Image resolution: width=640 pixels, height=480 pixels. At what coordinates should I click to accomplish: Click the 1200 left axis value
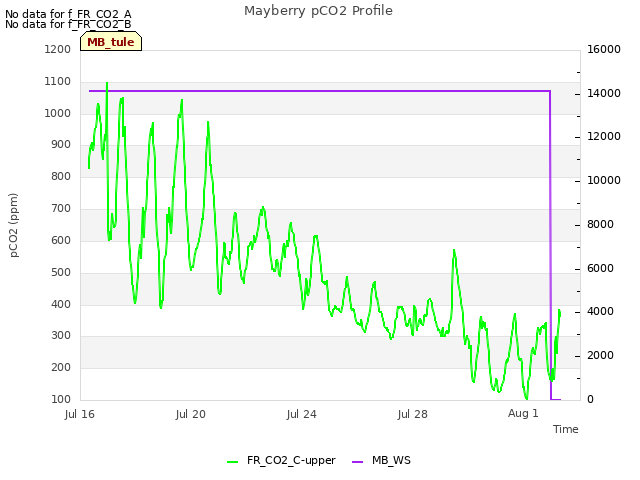[58, 49]
